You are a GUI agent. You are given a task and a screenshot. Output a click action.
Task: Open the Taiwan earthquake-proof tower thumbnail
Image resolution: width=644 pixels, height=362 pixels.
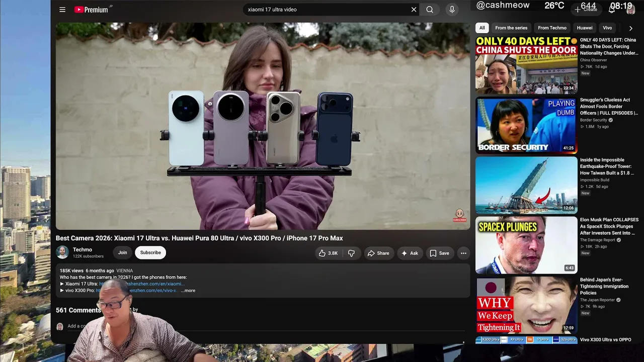tap(526, 185)
